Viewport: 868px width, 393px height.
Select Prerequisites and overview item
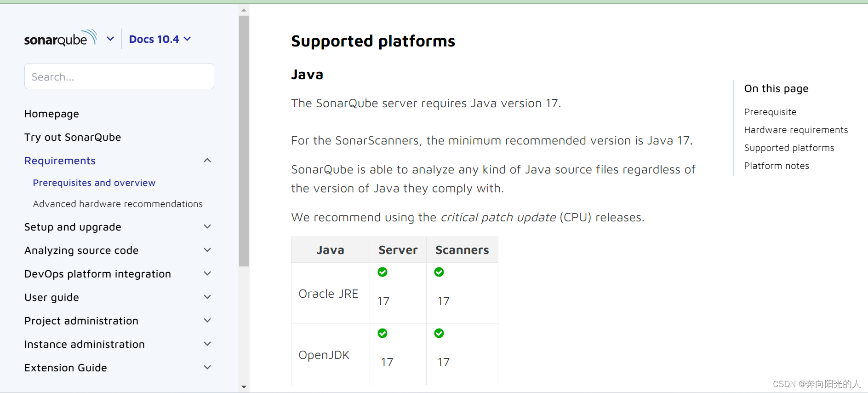tap(94, 183)
